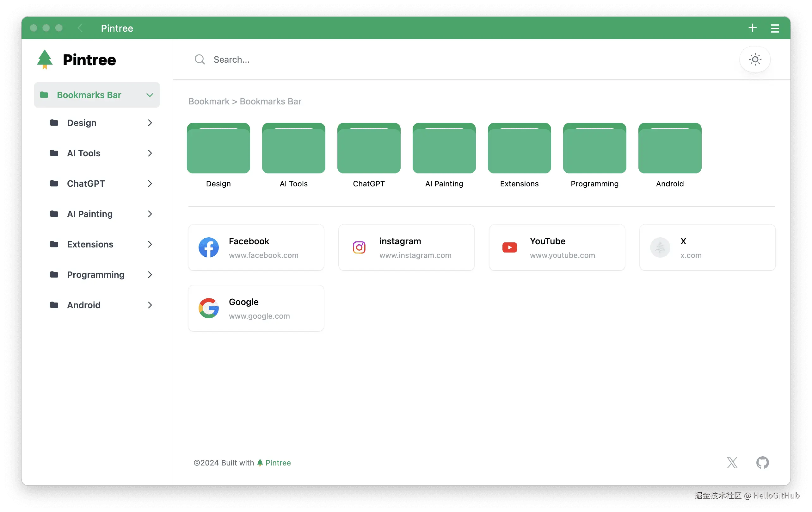Open the Extensions folder icon in grid
Image resolution: width=812 pixels, height=512 pixels.
click(519, 148)
